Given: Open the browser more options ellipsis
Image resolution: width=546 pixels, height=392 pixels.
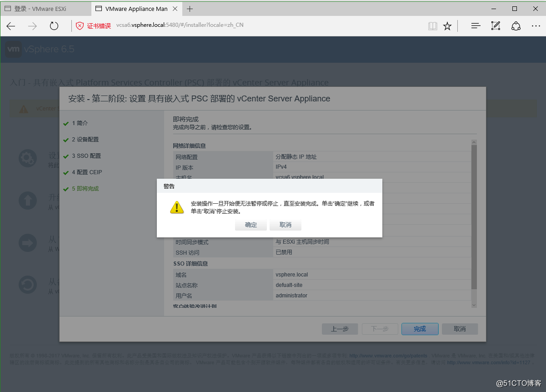Looking at the screenshot, I should pyautogui.click(x=536, y=26).
